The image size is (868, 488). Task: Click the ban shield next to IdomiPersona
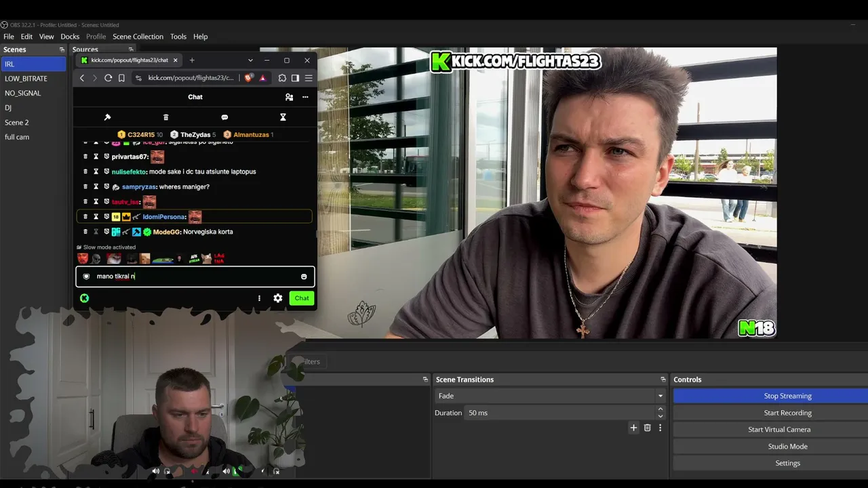tap(106, 217)
